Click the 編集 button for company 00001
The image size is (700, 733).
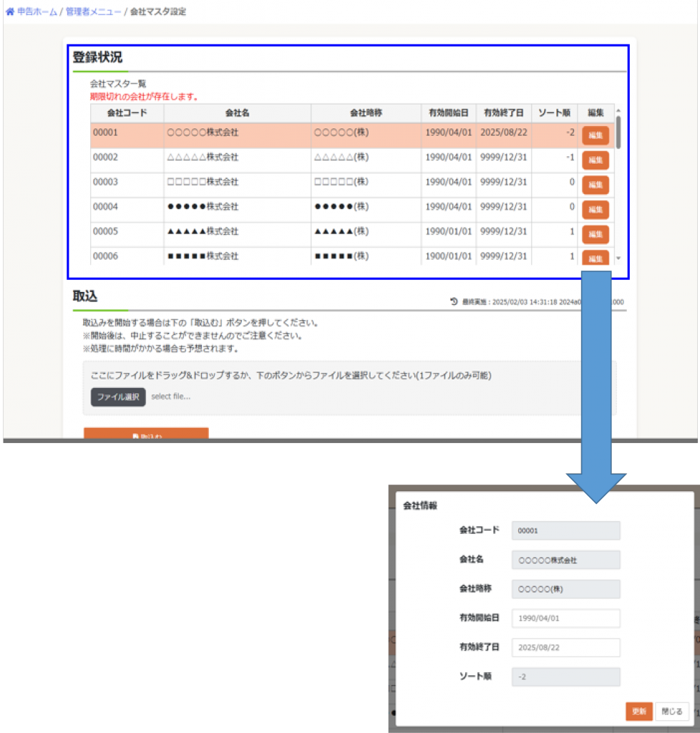(596, 135)
